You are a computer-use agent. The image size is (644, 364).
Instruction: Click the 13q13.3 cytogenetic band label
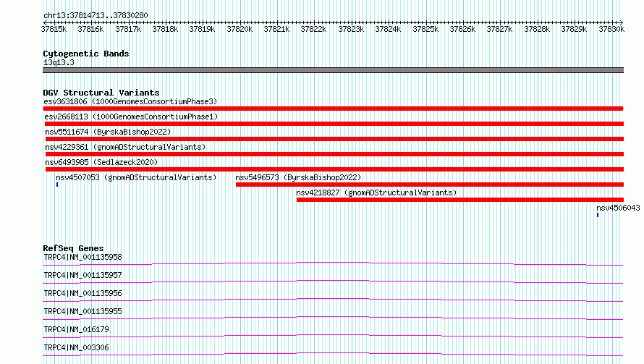click(59, 62)
